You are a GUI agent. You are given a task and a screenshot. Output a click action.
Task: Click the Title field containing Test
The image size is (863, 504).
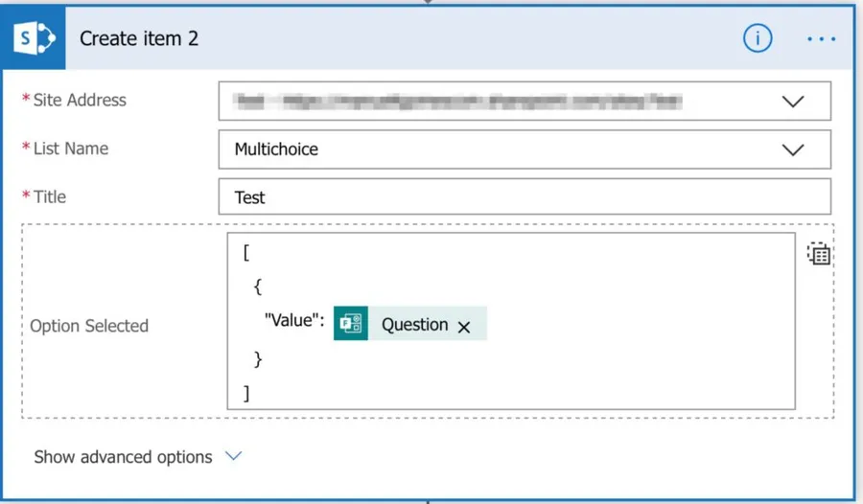pyautogui.click(x=524, y=197)
